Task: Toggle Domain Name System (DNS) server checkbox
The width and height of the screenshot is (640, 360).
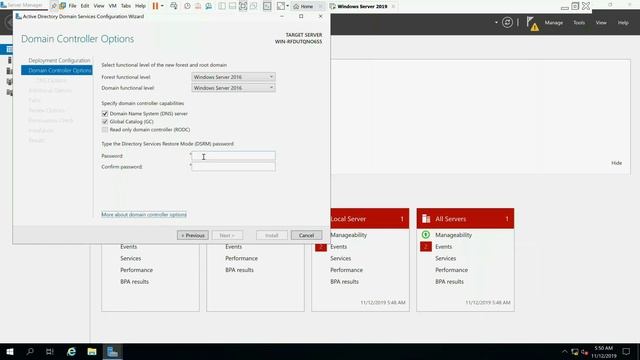Action: tap(105, 113)
